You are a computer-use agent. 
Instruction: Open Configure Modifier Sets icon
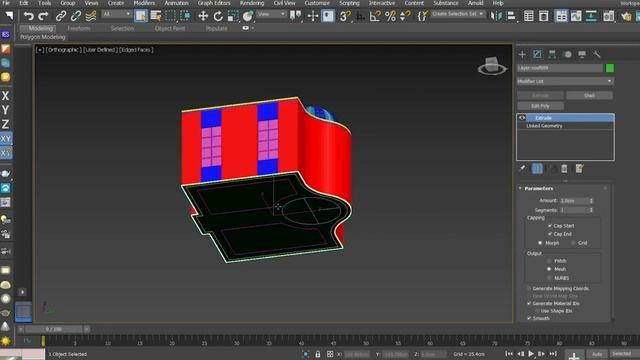[579, 168]
